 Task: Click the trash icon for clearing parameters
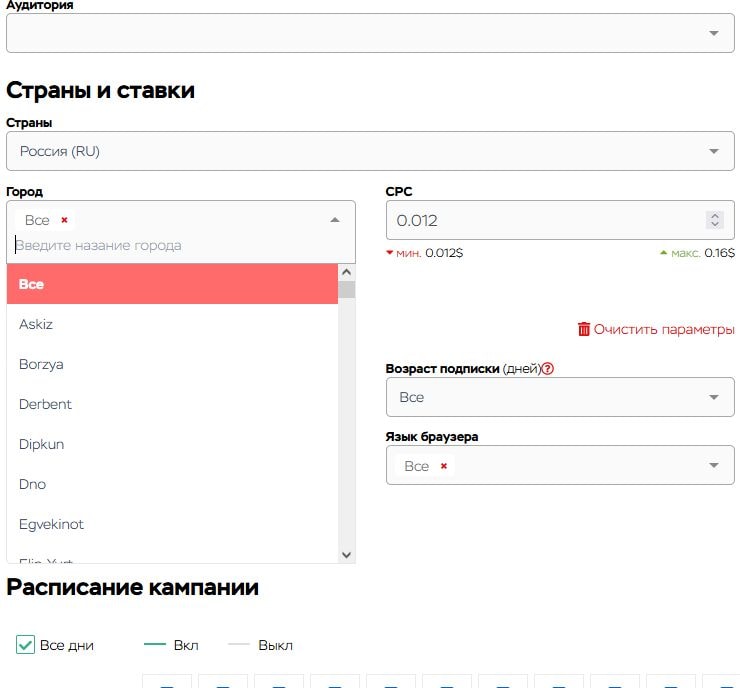[x=584, y=329]
